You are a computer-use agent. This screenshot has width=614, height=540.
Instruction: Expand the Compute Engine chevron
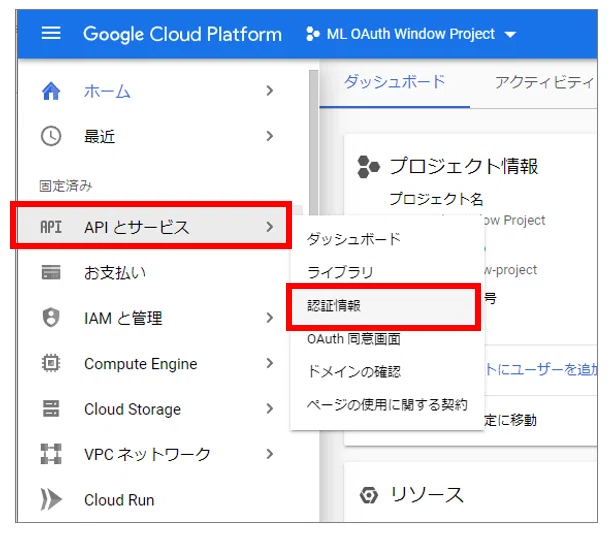pos(269,363)
